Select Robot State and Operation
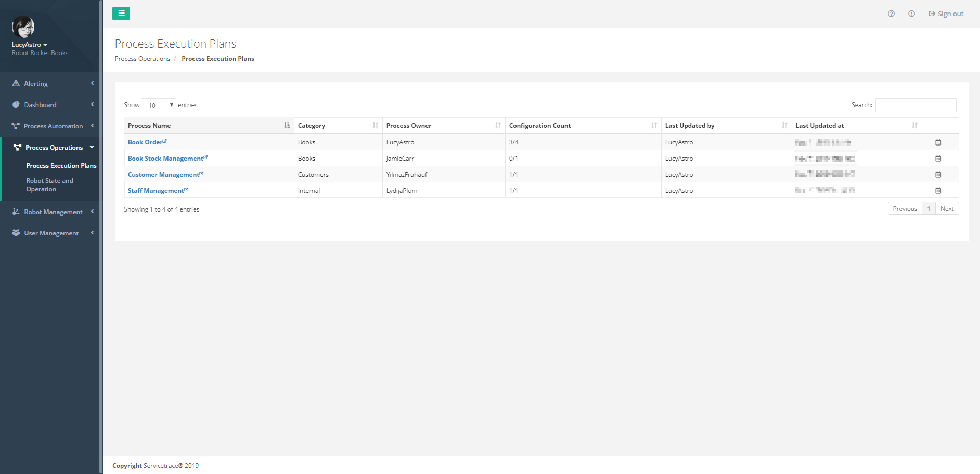 49,185
